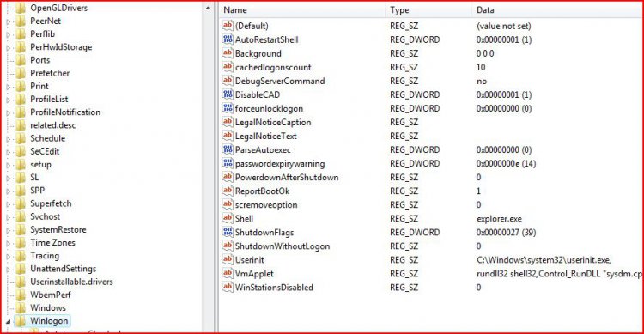The image size is (644, 334).
Task: Click the string icon beside Background
Action: click(228, 53)
